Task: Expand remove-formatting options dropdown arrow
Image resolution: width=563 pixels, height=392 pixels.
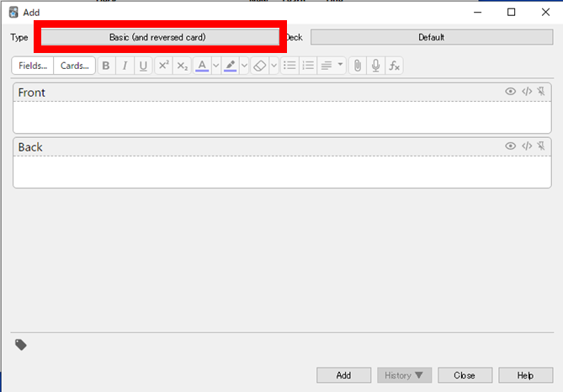Action: [274, 66]
